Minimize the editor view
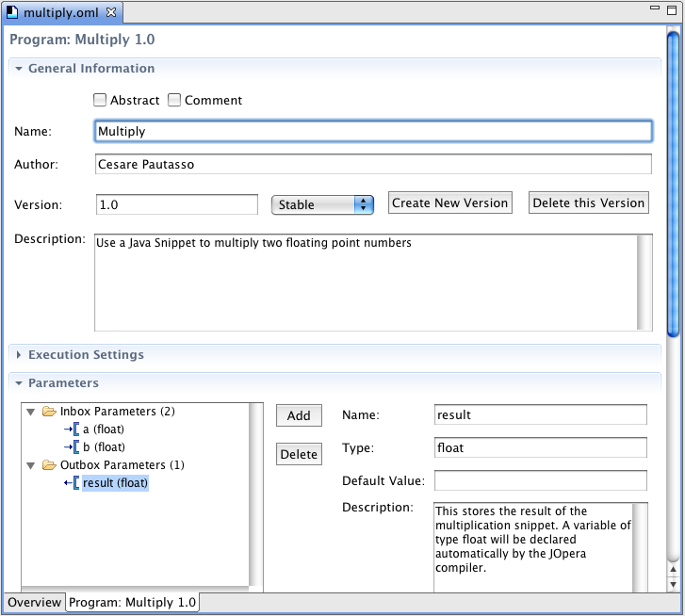 click(x=655, y=8)
